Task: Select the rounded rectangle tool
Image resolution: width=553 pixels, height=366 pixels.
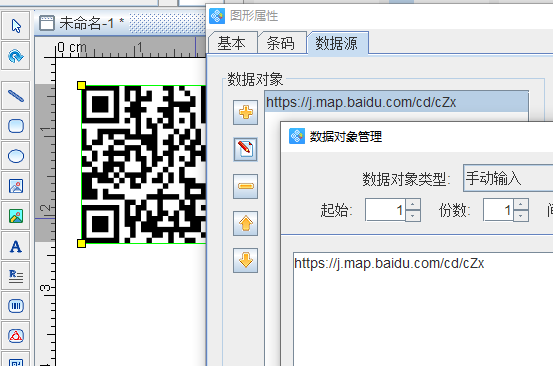Action: [16, 126]
